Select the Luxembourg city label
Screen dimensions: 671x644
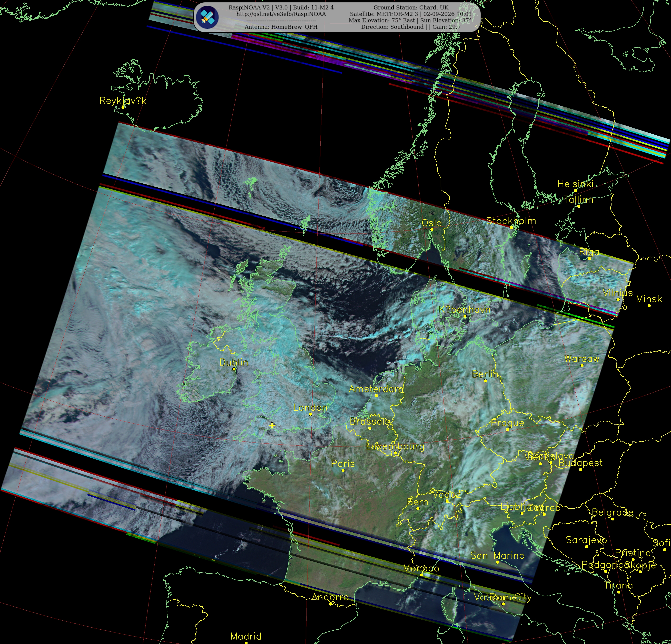pyautogui.click(x=395, y=447)
